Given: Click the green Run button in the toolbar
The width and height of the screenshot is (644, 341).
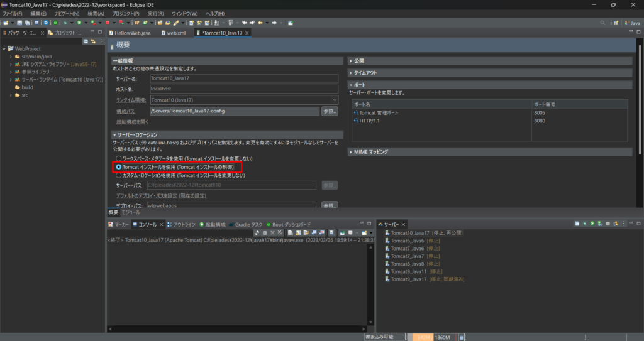Looking at the screenshot, I should click(78, 23).
